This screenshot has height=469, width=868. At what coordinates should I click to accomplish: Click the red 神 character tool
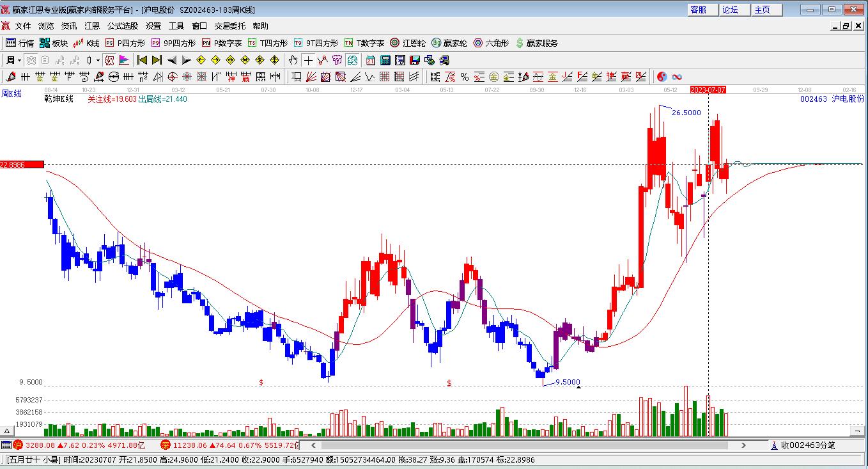(231, 77)
